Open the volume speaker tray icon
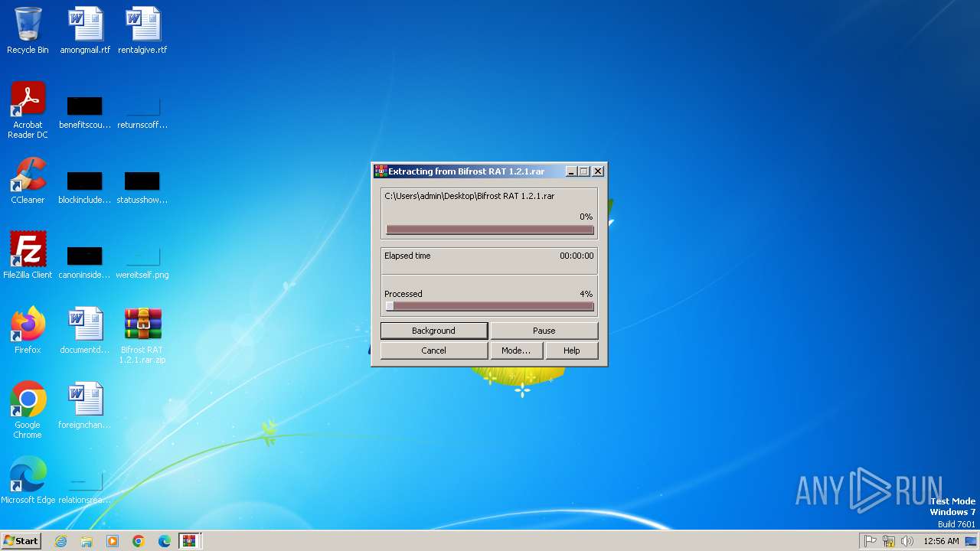 907,541
